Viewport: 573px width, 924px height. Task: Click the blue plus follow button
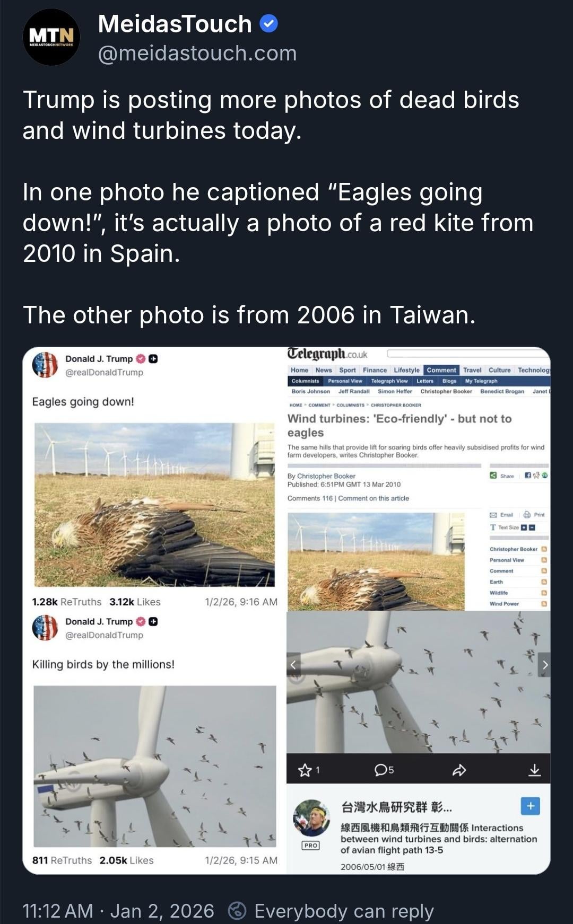[x=530, y=806]
